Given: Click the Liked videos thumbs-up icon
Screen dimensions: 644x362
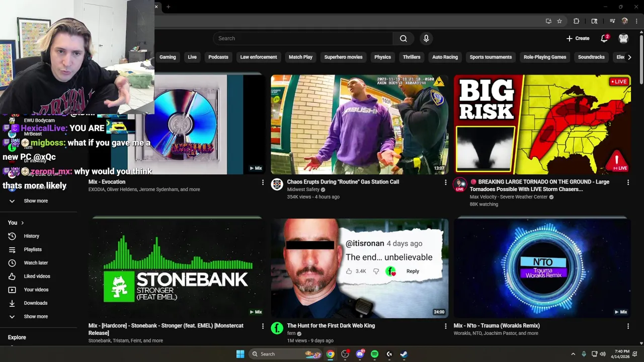Looking at the screenshot, I should click(x=12, y=276).
